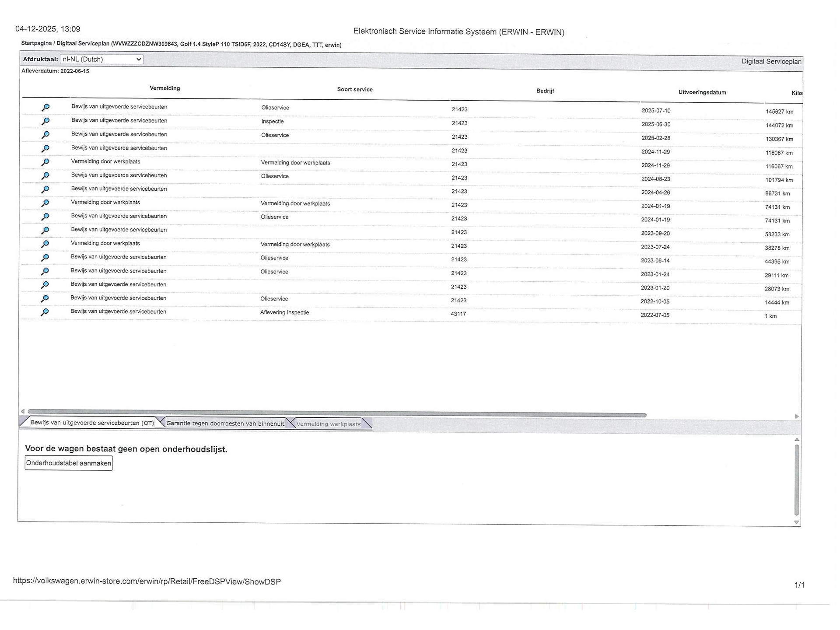
Task: View details of 14444 km Olieservice entry
Action: click(44, 298)
